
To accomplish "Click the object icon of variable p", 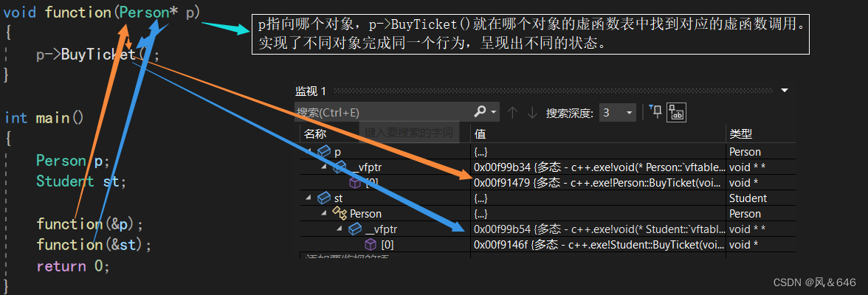I will point(324,152).
